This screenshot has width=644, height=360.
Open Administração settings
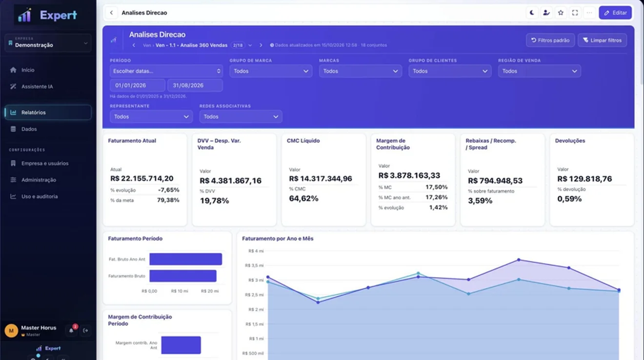[x=48, y=180]
